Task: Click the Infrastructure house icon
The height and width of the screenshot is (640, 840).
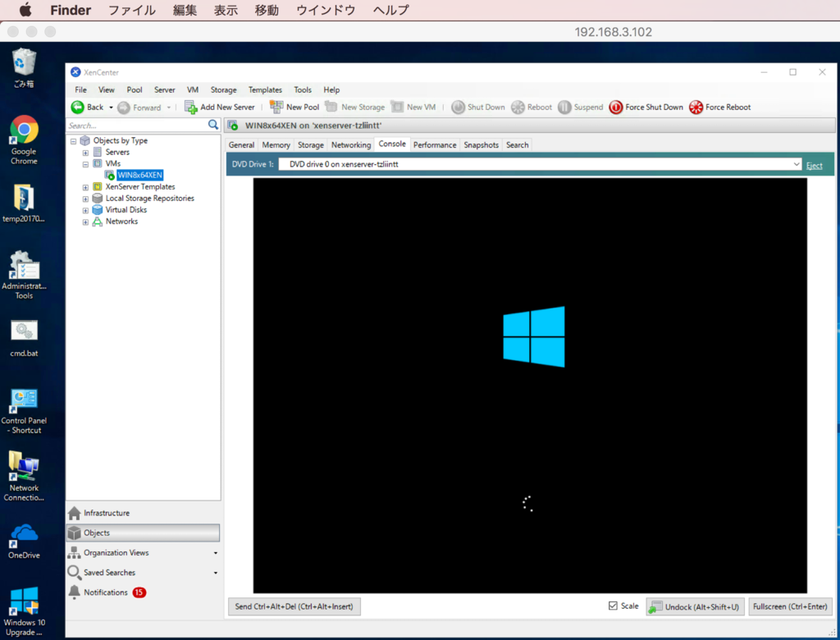Action: (75, 513)
